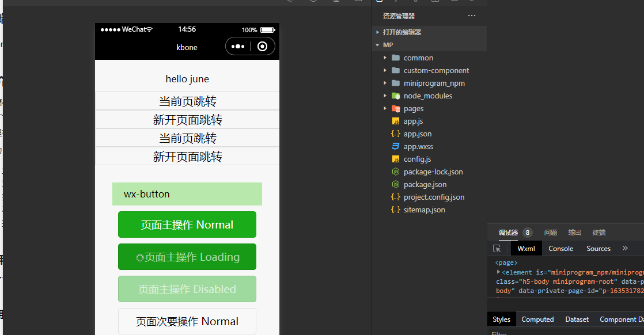
Task: Open the mini program capsule "..." menu
Action: [x=238, y=47]
